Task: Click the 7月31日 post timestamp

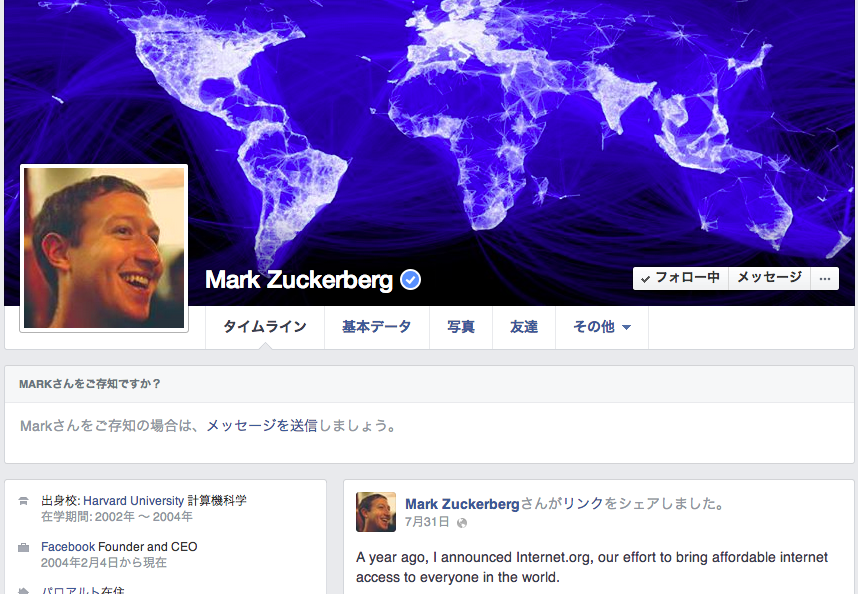Action: pyautogui.click(x=427, y=522)
